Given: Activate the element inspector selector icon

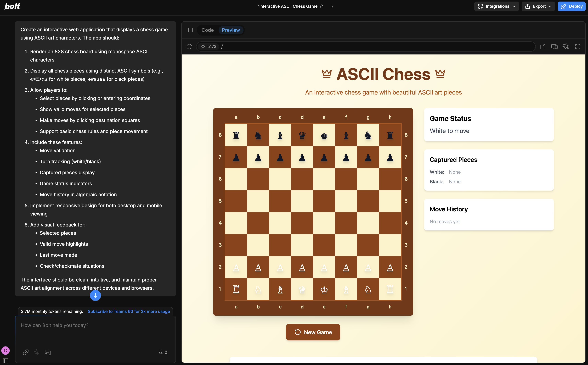Looking at the screenshot, I should pyautogui.click(x=566, y=46).
